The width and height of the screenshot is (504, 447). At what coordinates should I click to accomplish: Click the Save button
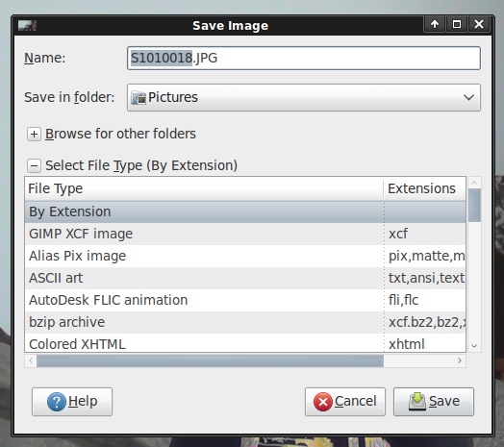(x=434, y=402)
